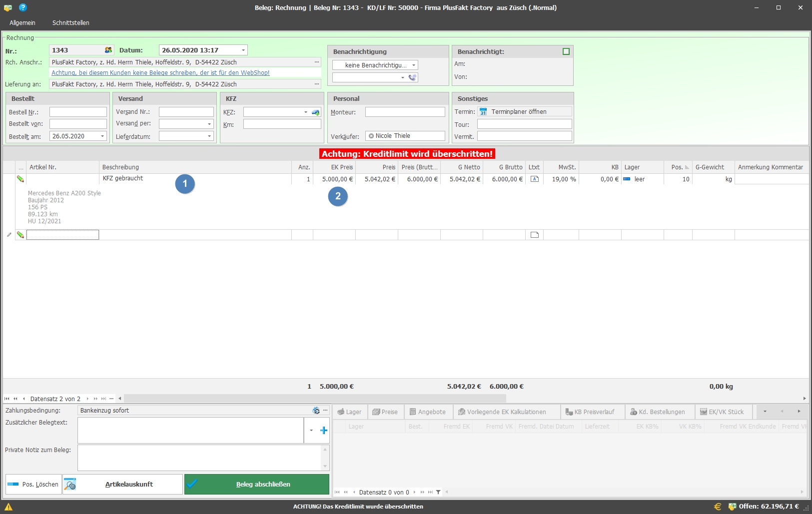Click the Artikelauskunft button
812x514 pixels.
point(122,484)
